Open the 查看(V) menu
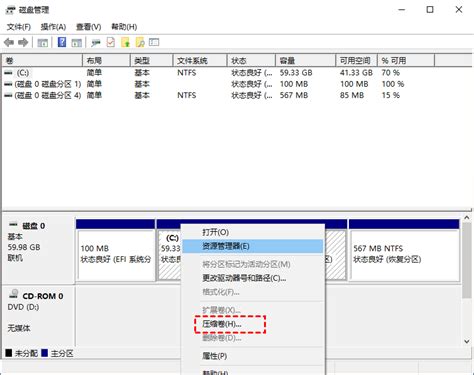The height and width of the screenshot is (375, 474). click(89, 27)
